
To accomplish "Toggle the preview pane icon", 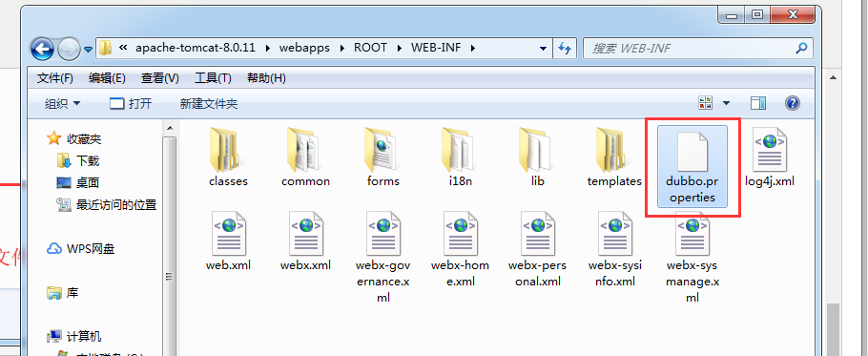I will click(x=758, y=103).
